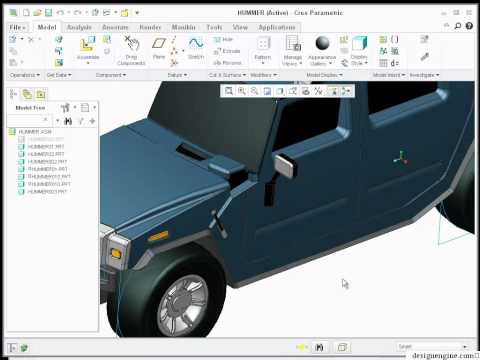Switch to the Applications ribbon tab
This screenshot has height=360, width=480.
(277, 27)
